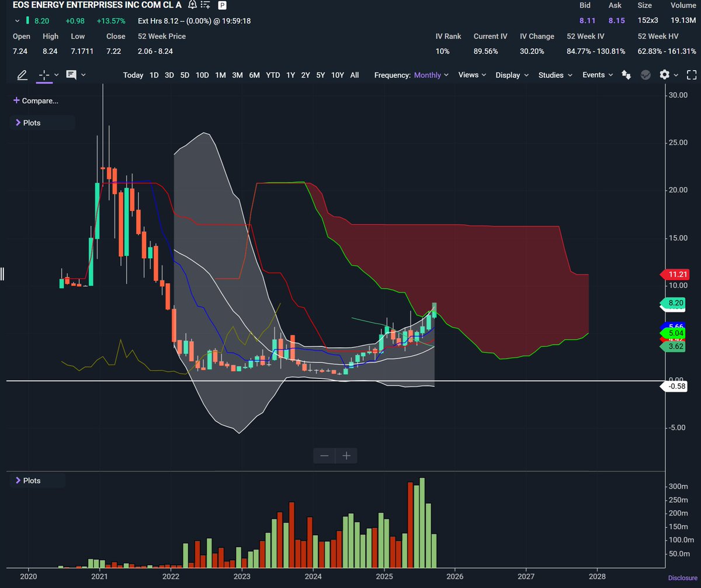Set chart range to 3D
701x588 pixels.
point(169,75)
